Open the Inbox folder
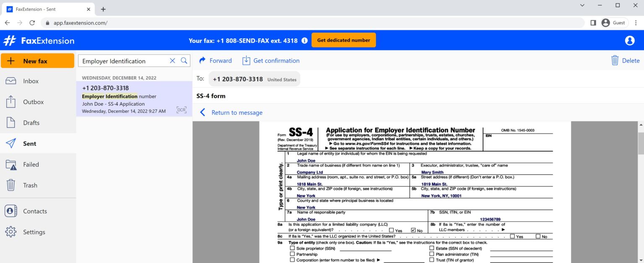The image size is (644, 263). coord(31,81)
